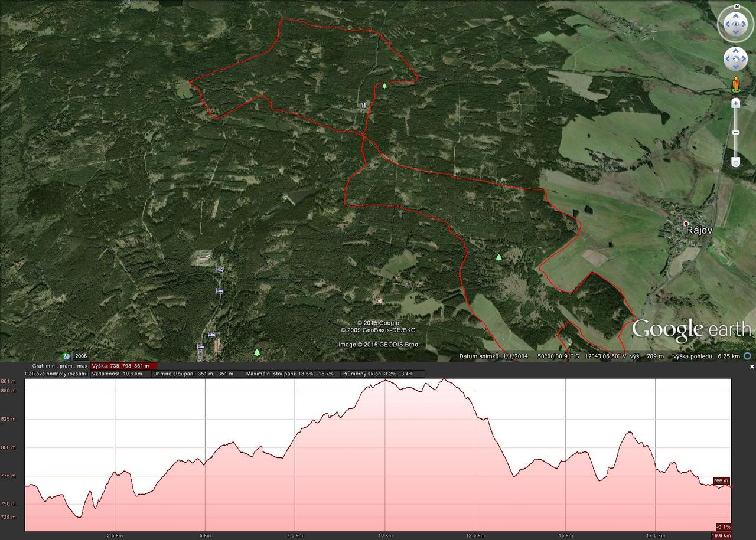Click the restaurant icon on the map
Screen dimensions: 756x540
click(363, 104)
